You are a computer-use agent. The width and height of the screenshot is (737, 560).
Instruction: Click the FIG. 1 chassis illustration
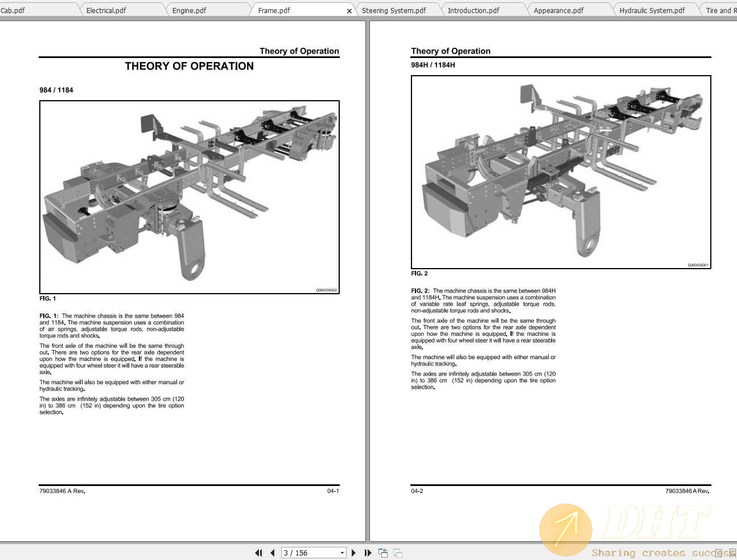[190, 197]
